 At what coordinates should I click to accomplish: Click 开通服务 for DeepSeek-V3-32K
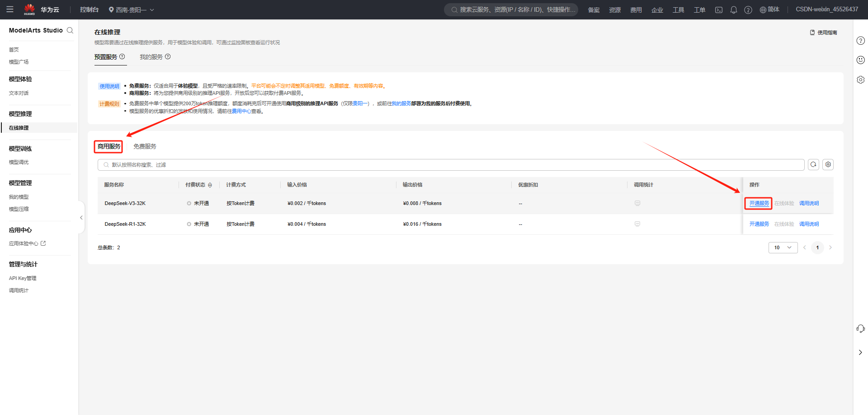pyautogui.click(x=759, y=203)
